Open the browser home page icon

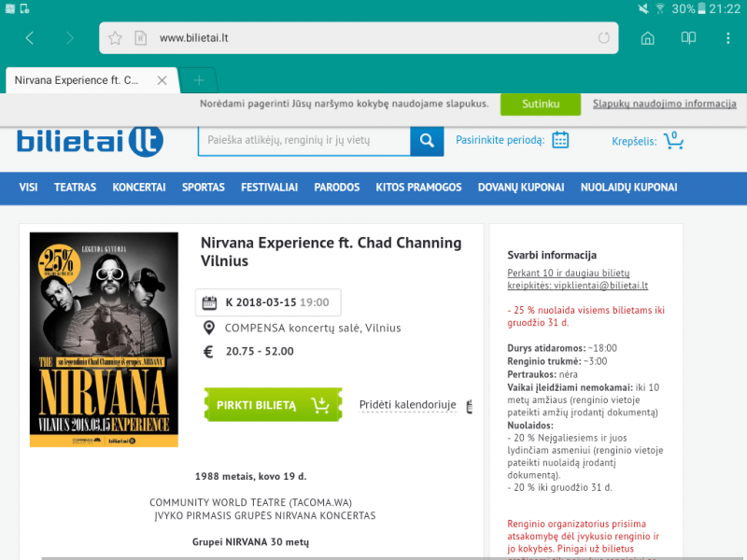coord(647,37)
